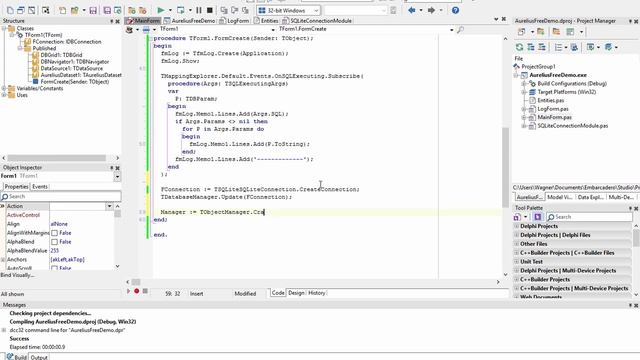Expand the Unit Test palette category
The image size is (640, 360).
516,262
